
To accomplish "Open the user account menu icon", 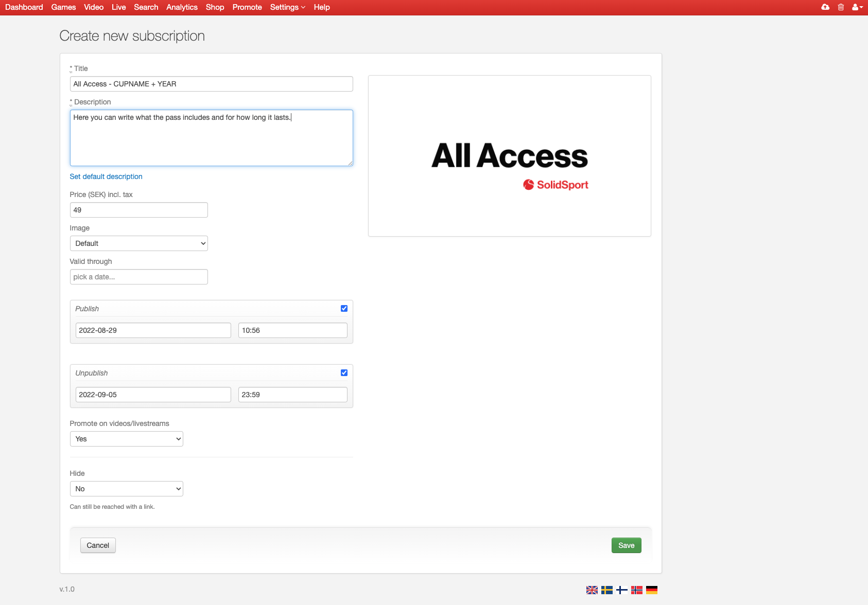I will [x=857, y=7].
